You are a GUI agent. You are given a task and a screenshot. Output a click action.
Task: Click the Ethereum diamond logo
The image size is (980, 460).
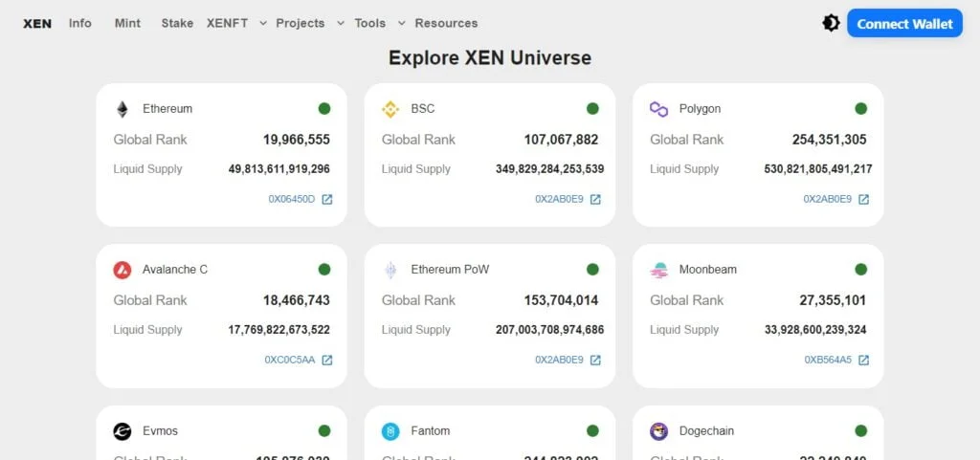[x=122, y=109]
